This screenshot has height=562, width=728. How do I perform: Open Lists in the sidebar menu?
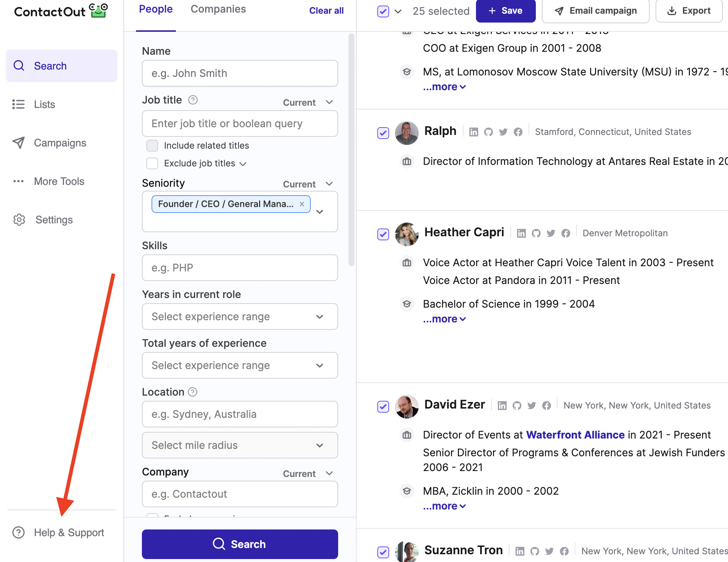tap(44, 104)
